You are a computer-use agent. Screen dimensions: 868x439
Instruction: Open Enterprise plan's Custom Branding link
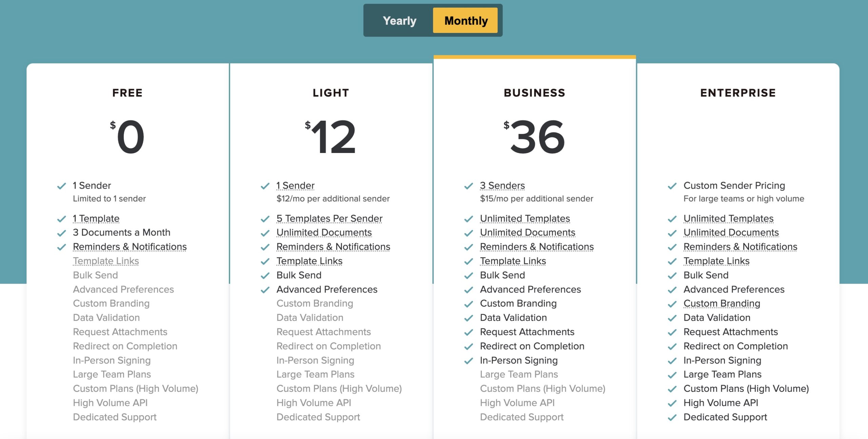(722, 303)
